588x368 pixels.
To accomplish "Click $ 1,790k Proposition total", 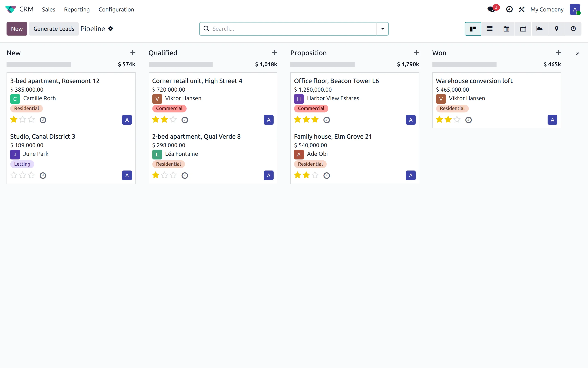I will point(408,64).
